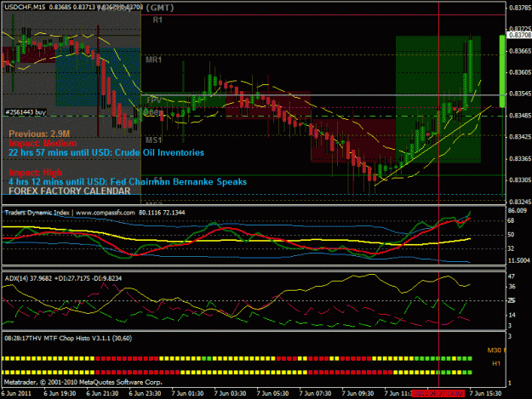Screen dimensions: 532x399
Task: Click the USDCHF,M15 chart title text
Action: click(25, 7)
